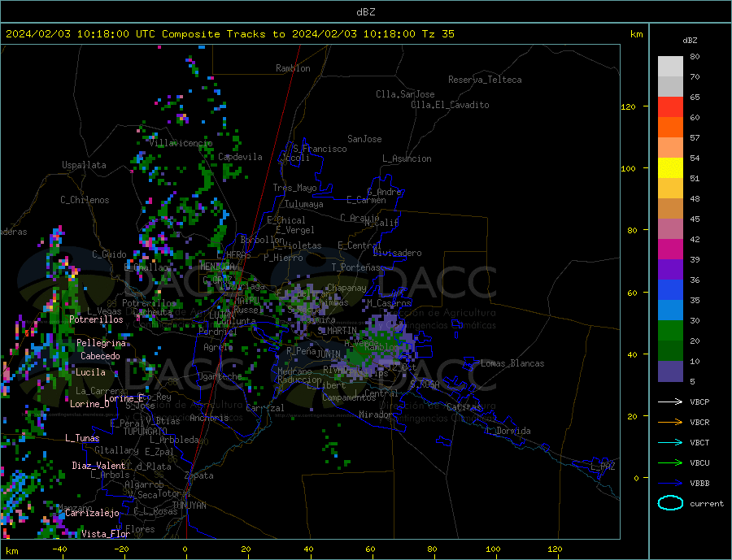This screenshot has width=732, height=560.
Task: Select the magenta swatch below 42
Action: tap(670, 250)
